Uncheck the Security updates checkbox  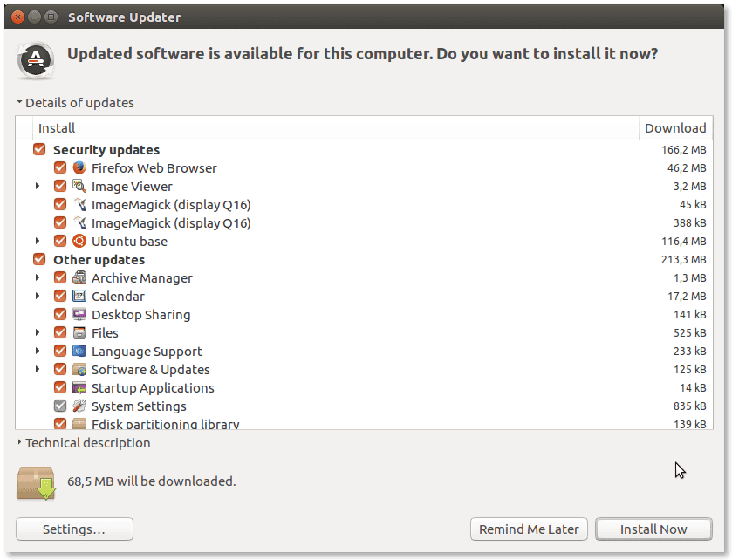(x=39, y=149)
